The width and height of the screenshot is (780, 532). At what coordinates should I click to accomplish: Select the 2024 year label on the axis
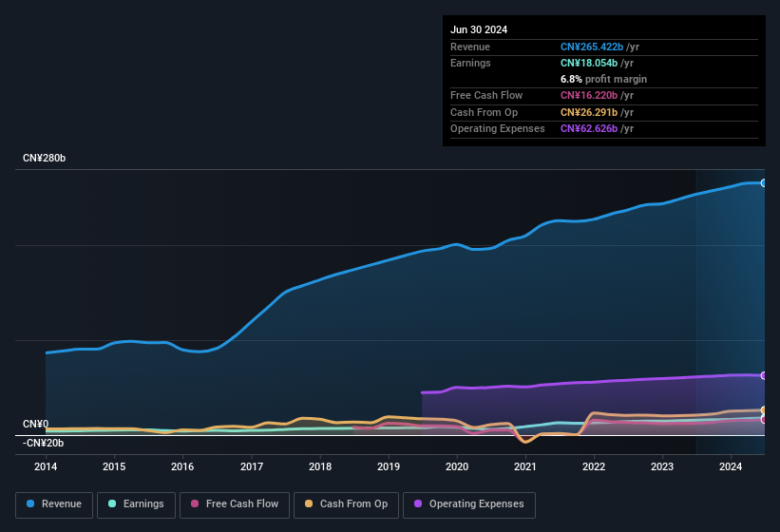pos(731,466)
